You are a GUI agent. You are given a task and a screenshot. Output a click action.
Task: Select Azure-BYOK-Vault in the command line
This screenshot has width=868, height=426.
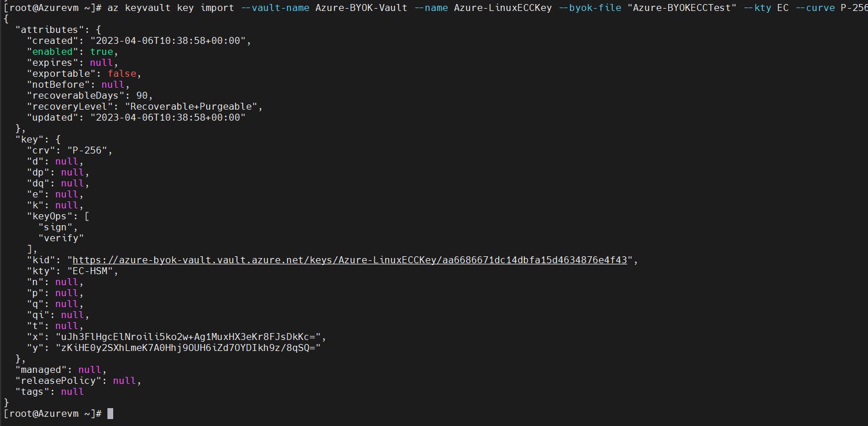[362, 8]
